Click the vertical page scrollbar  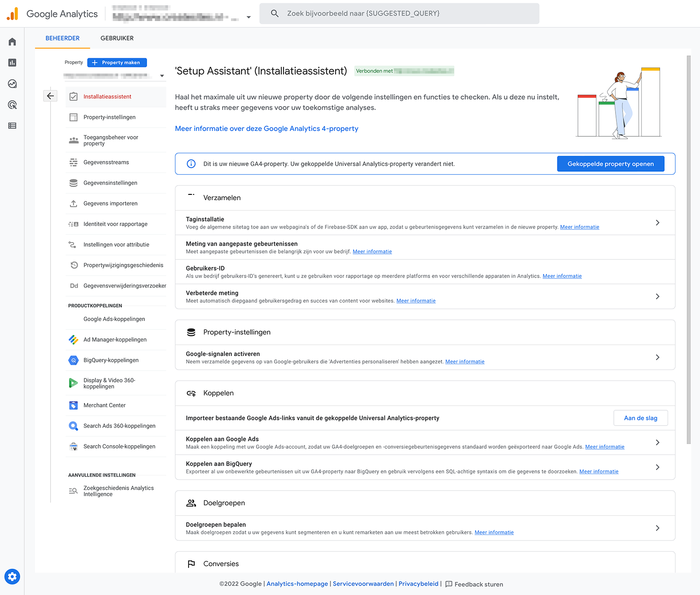point(689,250)
